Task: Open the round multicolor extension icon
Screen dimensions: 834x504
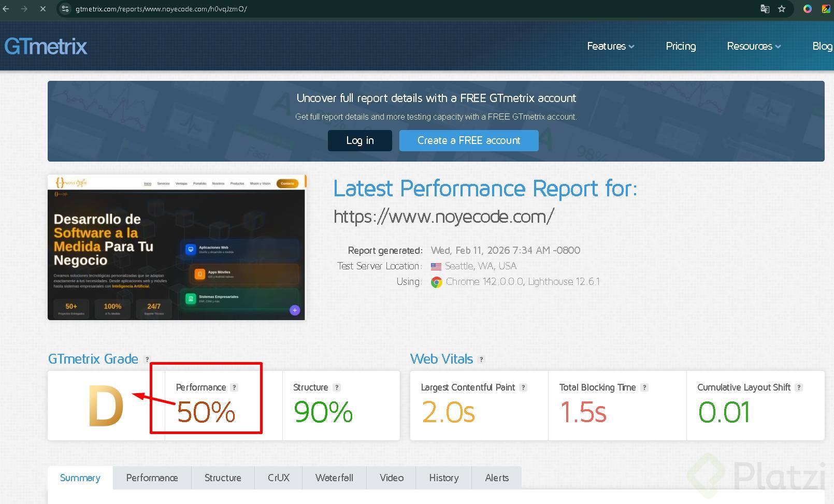Action: [x=808, y=9]
